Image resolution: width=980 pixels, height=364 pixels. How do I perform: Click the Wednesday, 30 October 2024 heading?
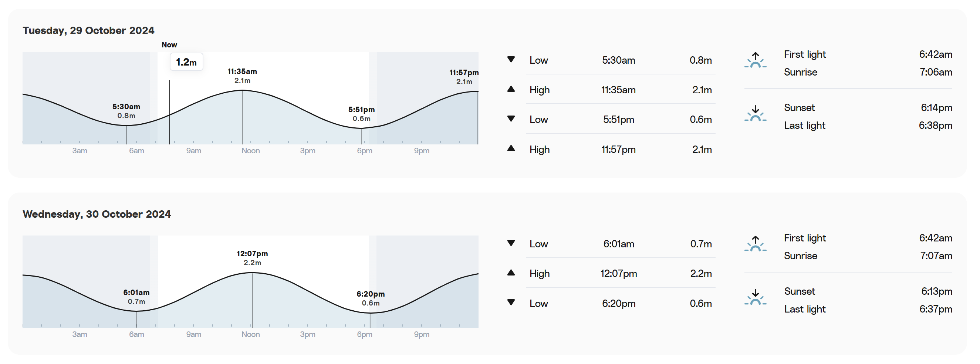point(97,214)
